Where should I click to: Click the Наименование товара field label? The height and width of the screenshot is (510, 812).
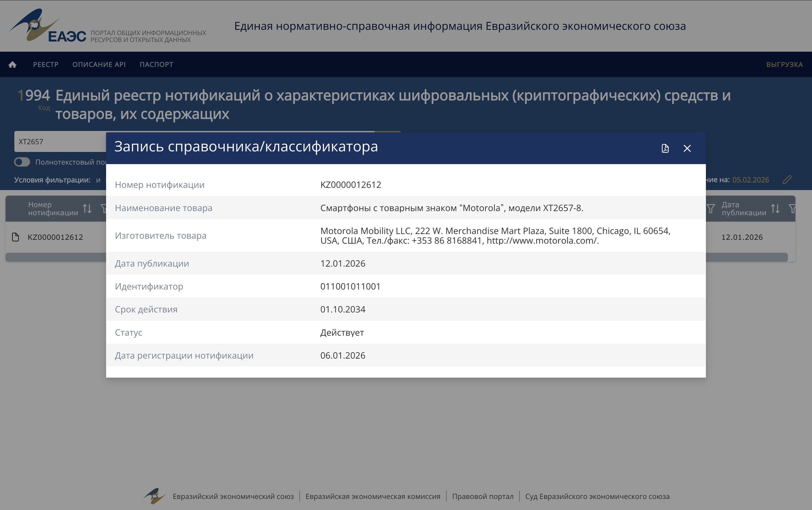click(164, 208)
